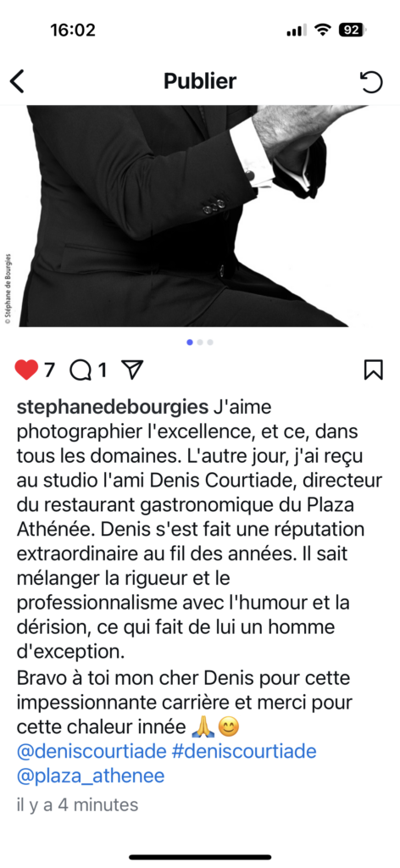Select the second carousel dot
This screenshot has width=400, height=868.
pyautogui.click(x=200, y=342)
